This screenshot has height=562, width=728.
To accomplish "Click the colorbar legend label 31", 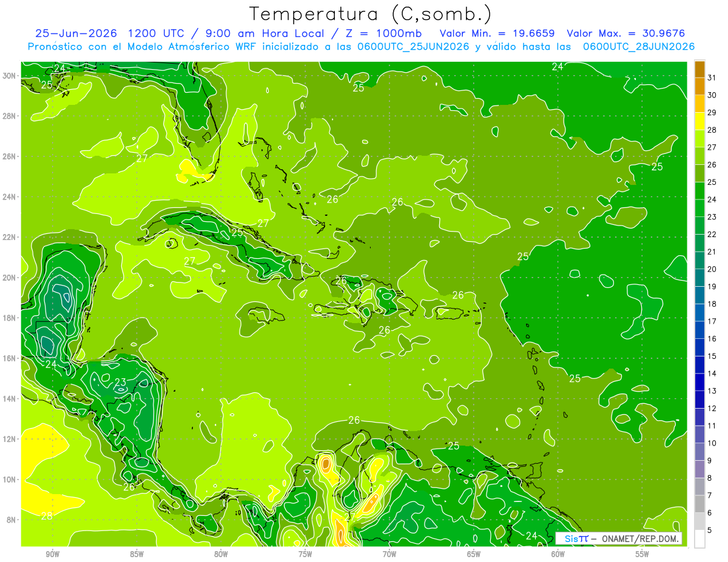I will coord(712,78).
